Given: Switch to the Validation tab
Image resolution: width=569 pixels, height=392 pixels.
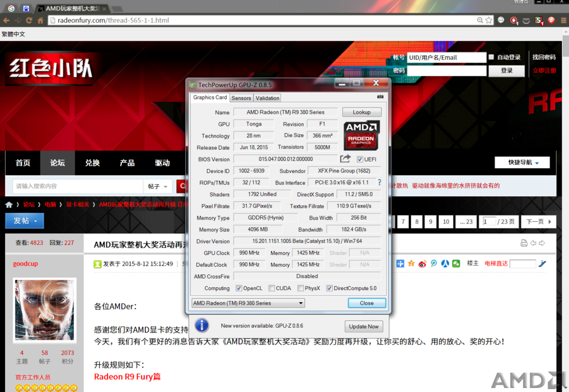Looking at the screenshot, I should (x=267, y=98).
